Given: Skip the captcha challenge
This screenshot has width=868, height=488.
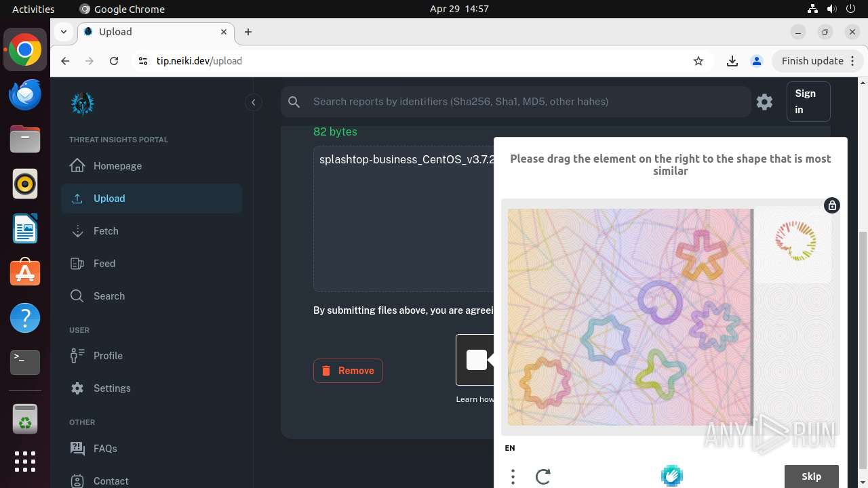Looking at the screenshot, I should pos(811,476).
